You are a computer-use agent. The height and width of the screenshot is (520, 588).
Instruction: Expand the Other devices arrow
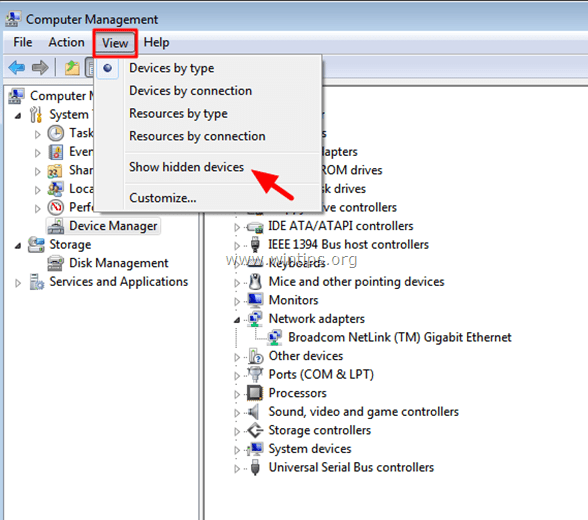pyautogui.click(x=237, y=357)
